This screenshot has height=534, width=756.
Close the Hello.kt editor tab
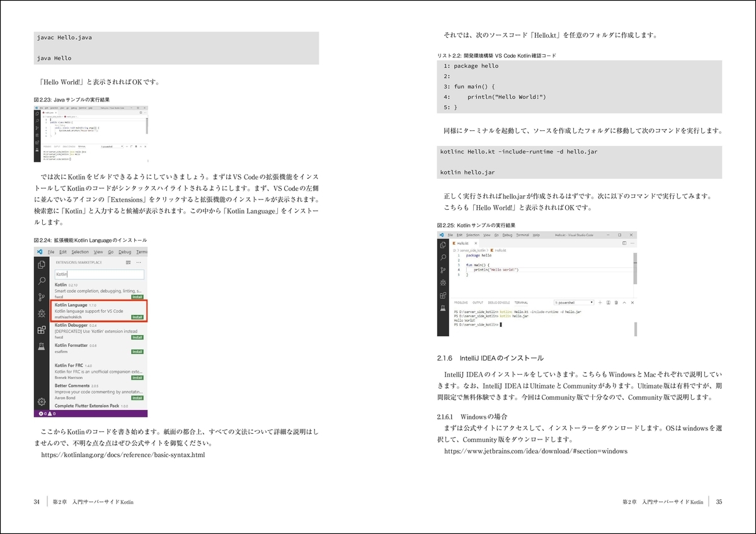click(476, 243)
